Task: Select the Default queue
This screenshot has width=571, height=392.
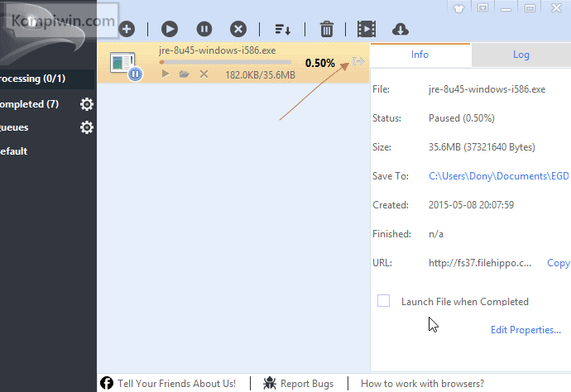Action: click(x=13, y=151)
